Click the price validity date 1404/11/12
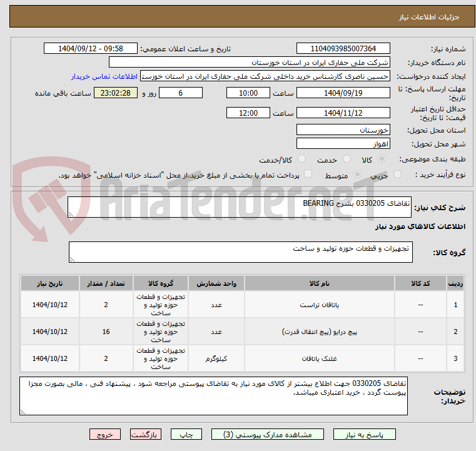 (343, 113)
